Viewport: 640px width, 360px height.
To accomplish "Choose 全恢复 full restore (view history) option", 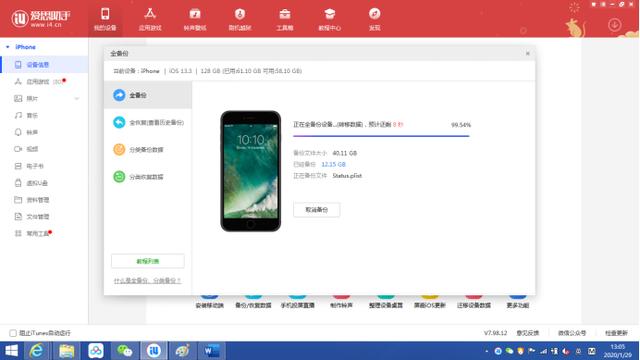I will tap(148, 122).
